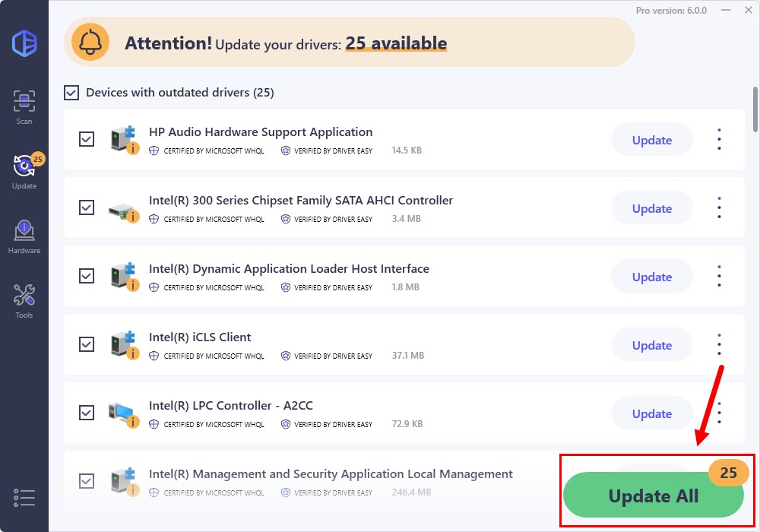Minimize the Driver Easy window
This screenshot has height=532, width=760.
(x=726, y=10)
